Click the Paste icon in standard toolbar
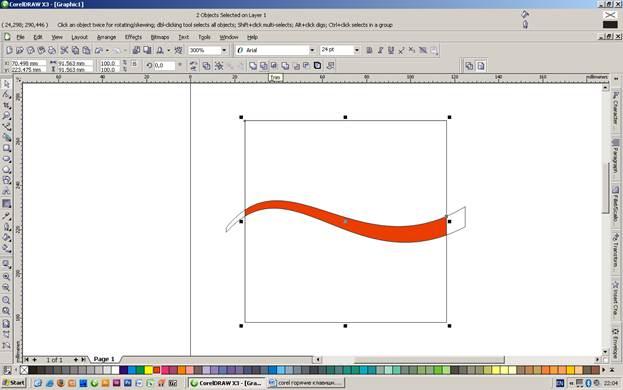The image size is (623, 390). click(x=86, y=50)
